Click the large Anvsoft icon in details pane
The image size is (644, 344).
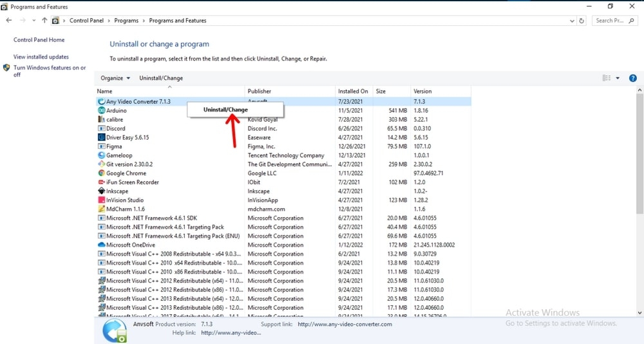(115, 331)
